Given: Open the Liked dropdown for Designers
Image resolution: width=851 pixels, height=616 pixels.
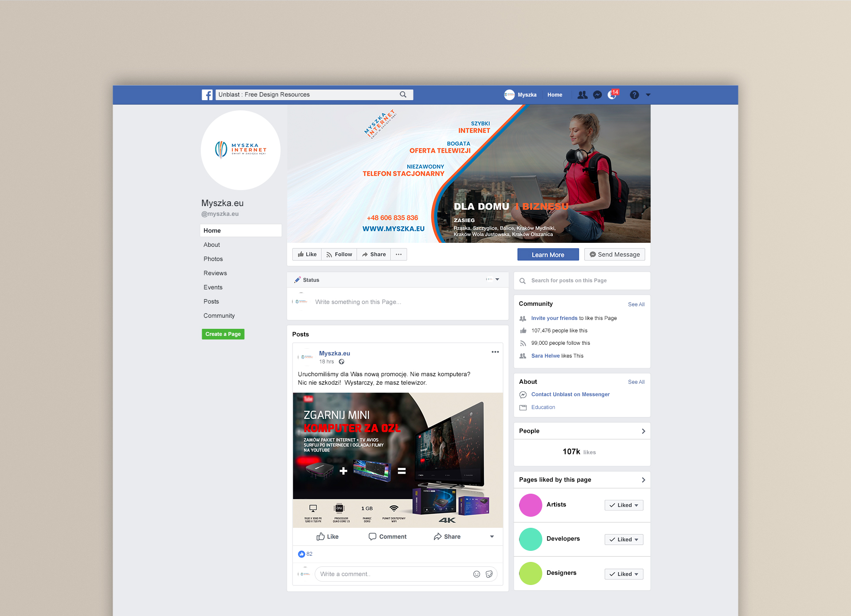Looking at the screenshot, I should click(x=624, y=574).
